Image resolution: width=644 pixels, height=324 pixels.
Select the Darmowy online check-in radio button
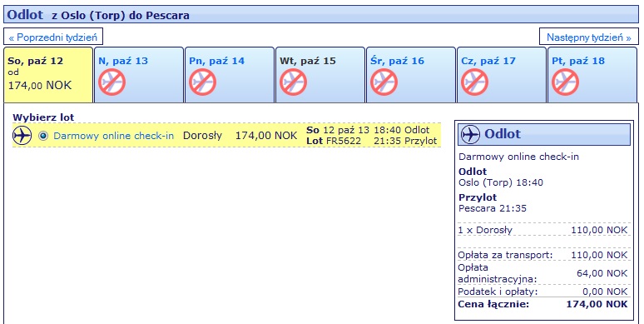click(x=43, y=136)
